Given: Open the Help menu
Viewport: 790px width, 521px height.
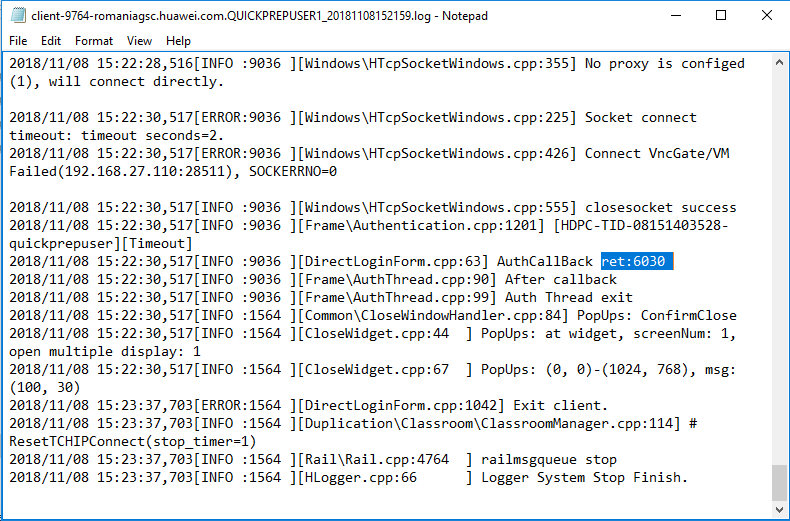Looking at the screenshot, I should [x=178, y=41].
